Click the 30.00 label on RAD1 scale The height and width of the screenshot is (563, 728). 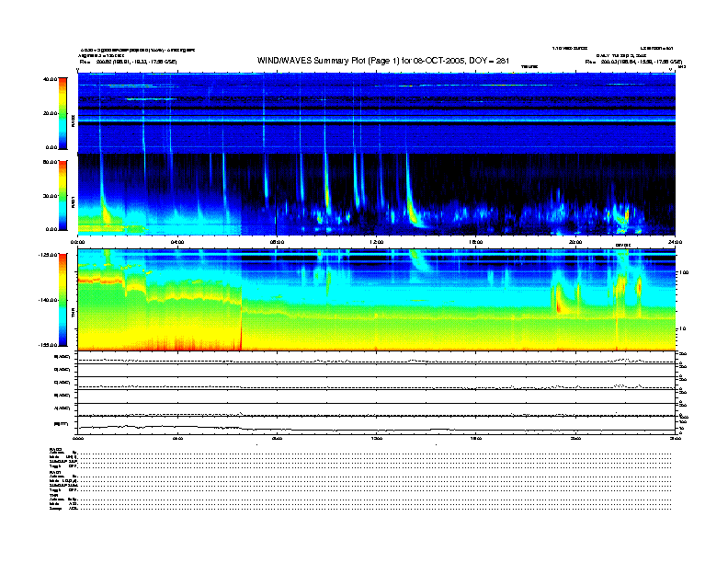click(50, 196)
